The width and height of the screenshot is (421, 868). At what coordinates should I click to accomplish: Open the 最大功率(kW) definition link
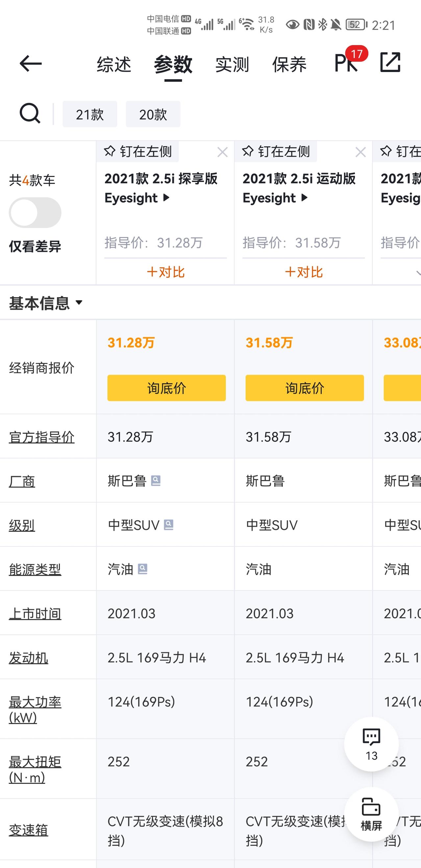click(35, 710)
